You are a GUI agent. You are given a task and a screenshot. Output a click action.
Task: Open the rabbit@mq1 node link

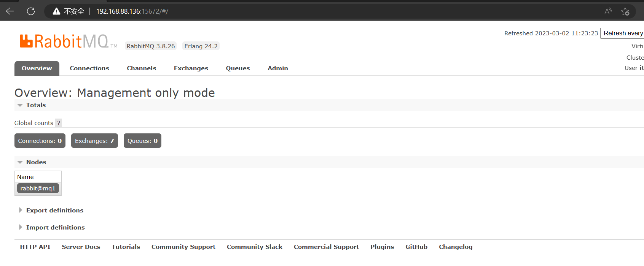click(x=38, y=188)
